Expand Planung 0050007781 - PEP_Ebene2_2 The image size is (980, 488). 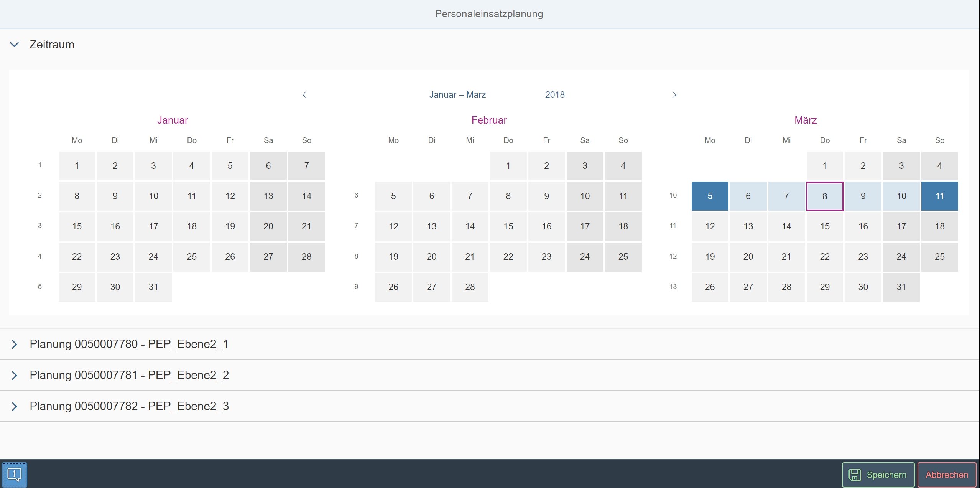tap(15, 375)
